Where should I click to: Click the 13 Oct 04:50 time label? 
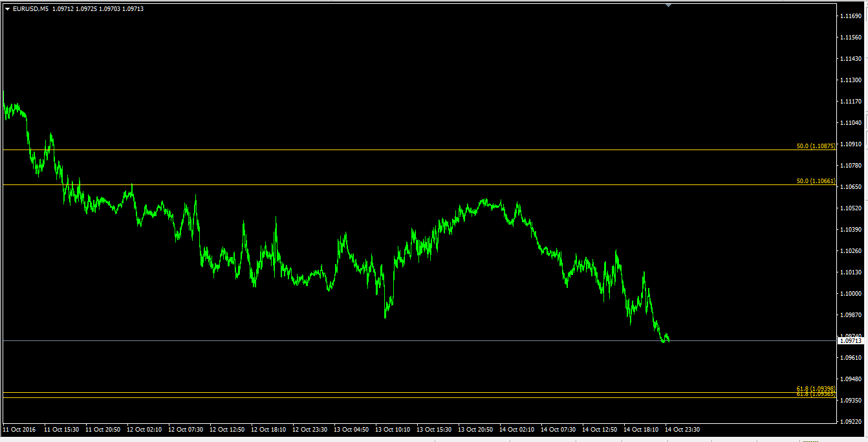pyautogui.click(x=351, y=429)
